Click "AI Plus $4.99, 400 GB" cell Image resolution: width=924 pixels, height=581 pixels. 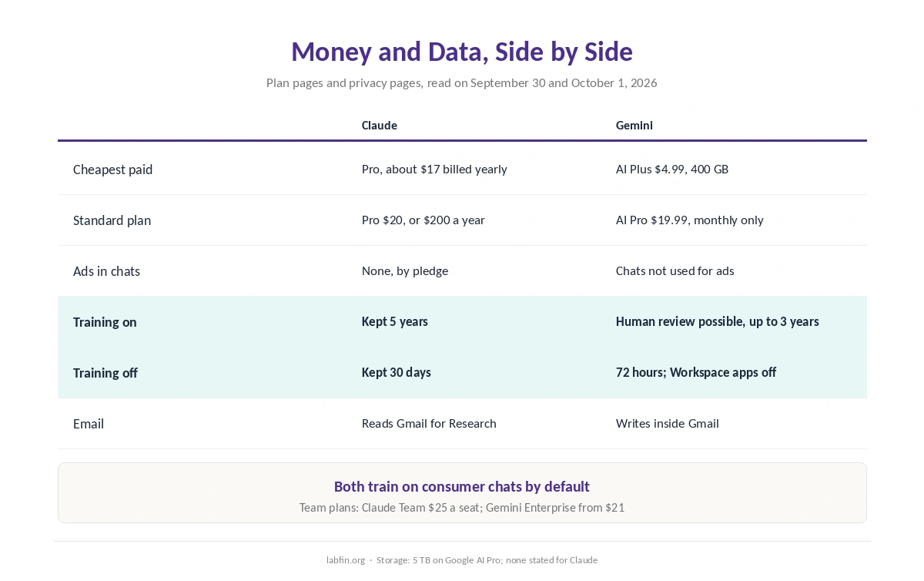[x=672, y=170]
